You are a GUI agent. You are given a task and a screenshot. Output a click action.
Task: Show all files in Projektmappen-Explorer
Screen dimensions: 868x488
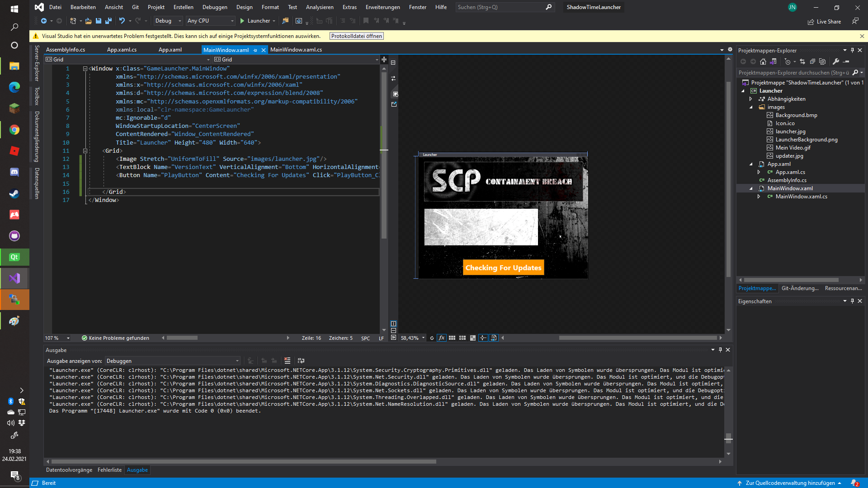click(x=823, y=61)
